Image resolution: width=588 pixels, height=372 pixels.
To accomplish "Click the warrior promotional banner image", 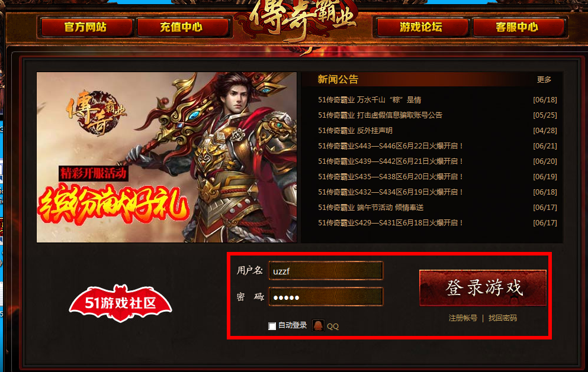I will (x=166, y=157).
